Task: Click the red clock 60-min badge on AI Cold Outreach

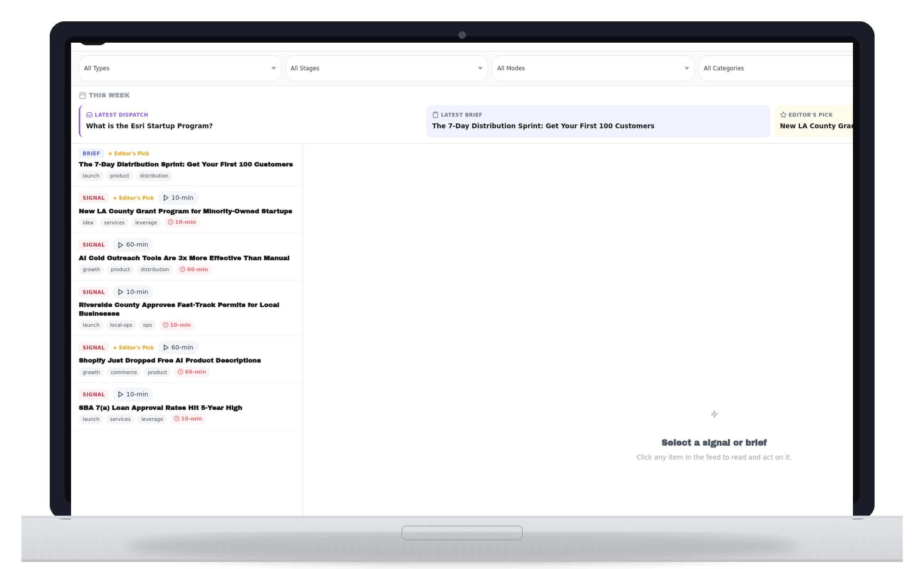Action: click(x=194, y=270)
